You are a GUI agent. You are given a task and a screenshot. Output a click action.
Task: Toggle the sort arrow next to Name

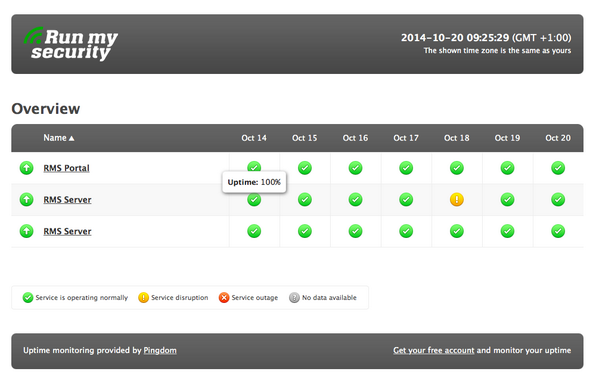tap(71, 138)
